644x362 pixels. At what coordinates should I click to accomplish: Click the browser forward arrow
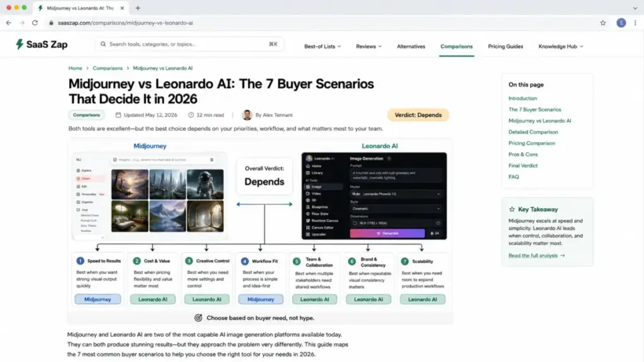(x=22, y=23)
